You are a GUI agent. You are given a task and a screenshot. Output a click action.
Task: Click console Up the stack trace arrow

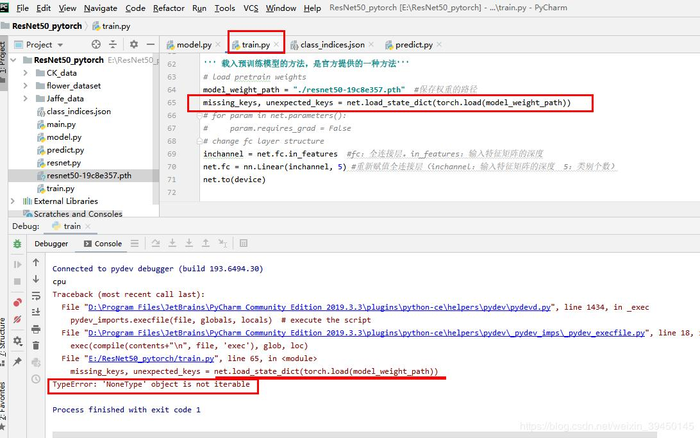[x=36, y=263]
